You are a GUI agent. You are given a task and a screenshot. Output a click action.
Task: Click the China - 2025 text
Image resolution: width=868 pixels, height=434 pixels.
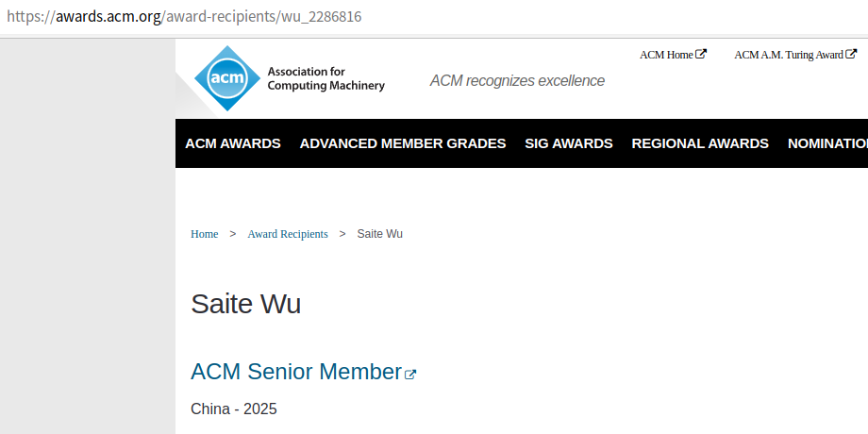(x=234, y=409)
